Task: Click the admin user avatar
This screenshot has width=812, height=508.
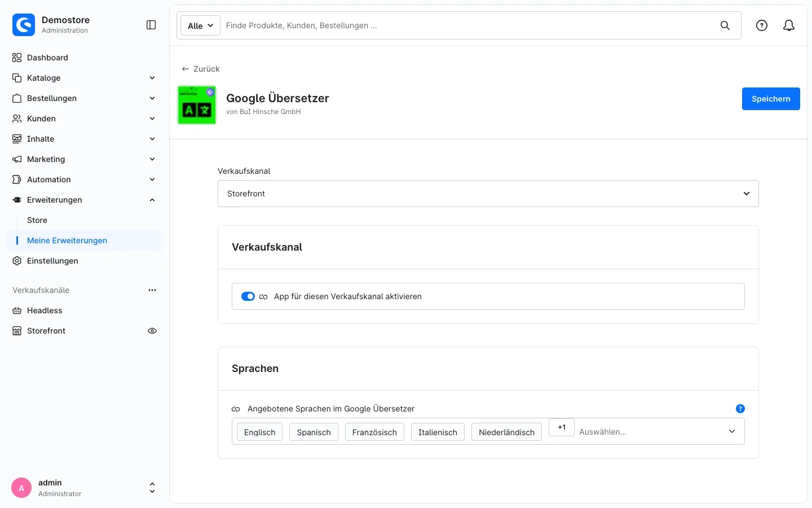Action: click(x=21, y=488)
